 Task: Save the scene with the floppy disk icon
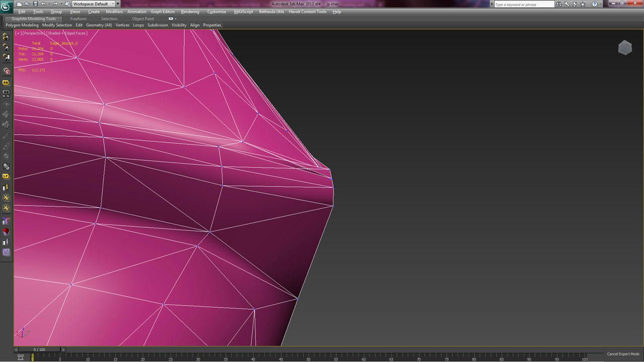[35, 4]
